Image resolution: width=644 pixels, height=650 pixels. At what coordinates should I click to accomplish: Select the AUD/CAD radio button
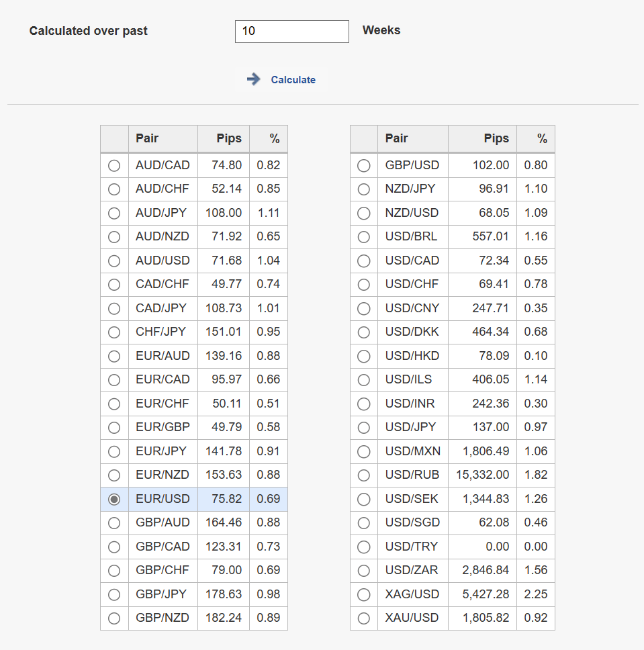(114, 165)
